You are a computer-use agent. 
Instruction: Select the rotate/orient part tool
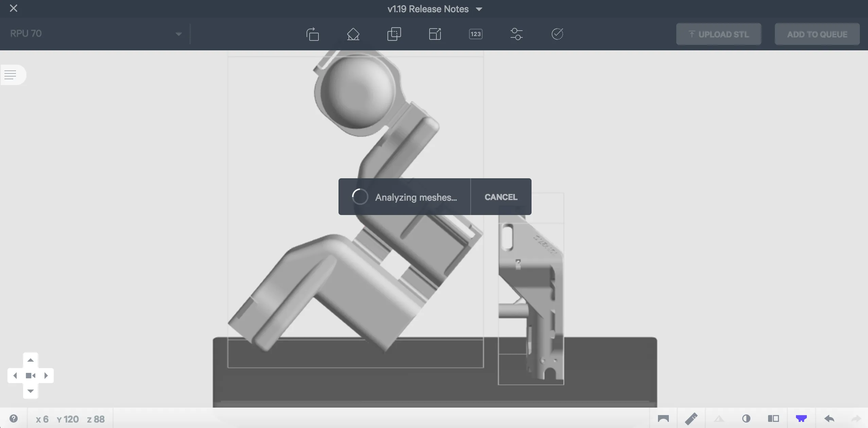(x=312, y=34)
